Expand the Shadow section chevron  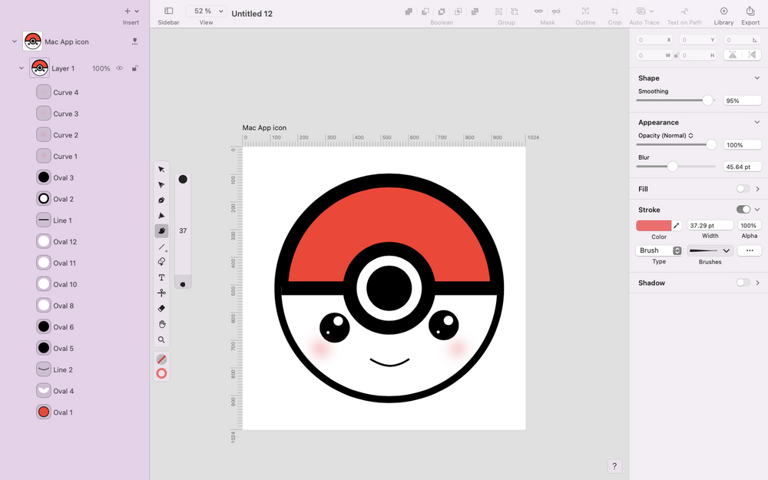point(757,283)
